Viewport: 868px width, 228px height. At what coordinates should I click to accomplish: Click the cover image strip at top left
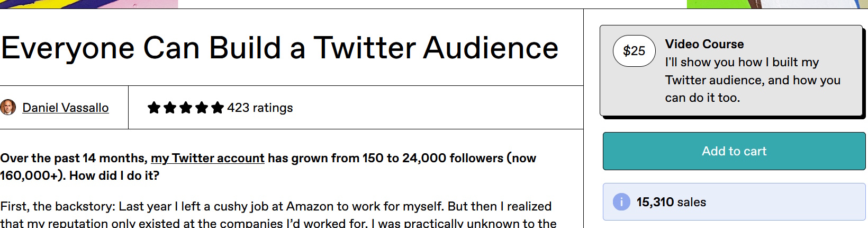pos(89,4)
